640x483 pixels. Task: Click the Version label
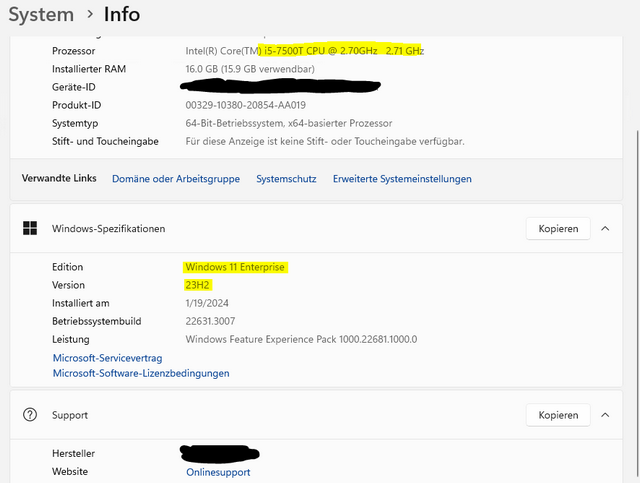click(68, 285)
